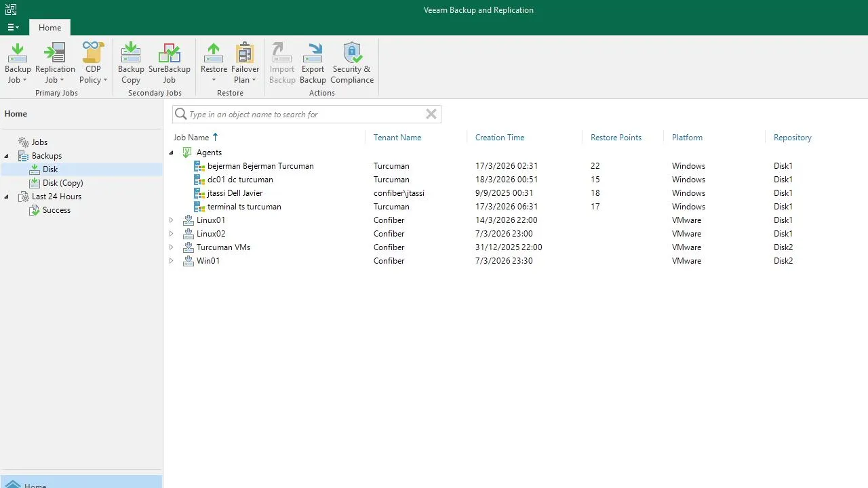Click creation time 18/3/2026 00:51
This screenshot has height=488, width=868.
(507, 180)
